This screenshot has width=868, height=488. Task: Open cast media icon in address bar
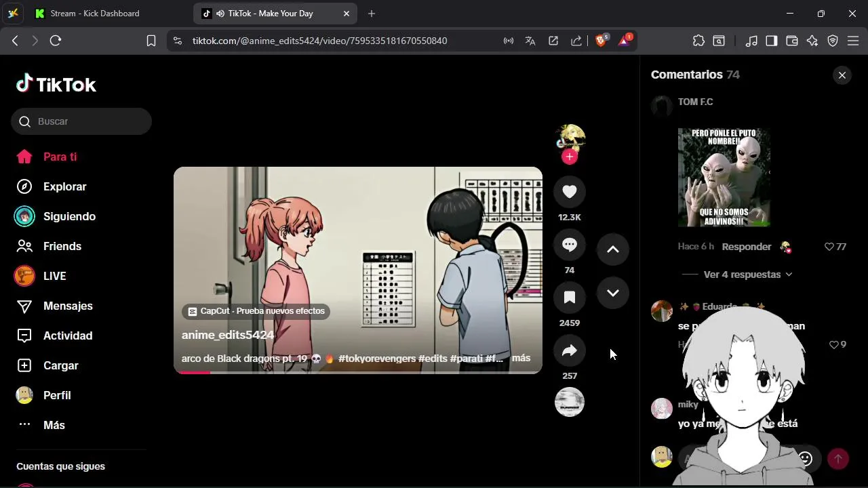pos(509,41)
